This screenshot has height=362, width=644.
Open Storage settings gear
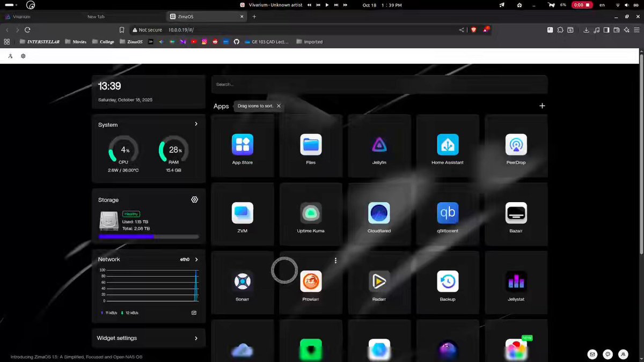pos(194,200)
